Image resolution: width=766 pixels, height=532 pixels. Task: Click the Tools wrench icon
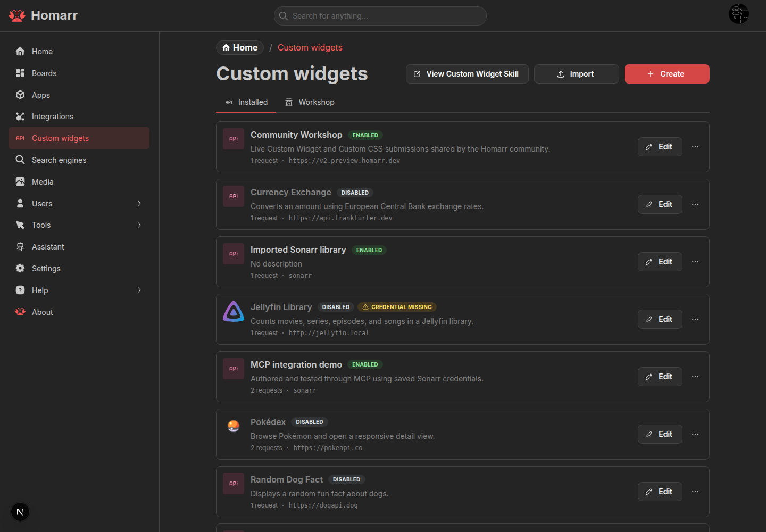(20, 225)
